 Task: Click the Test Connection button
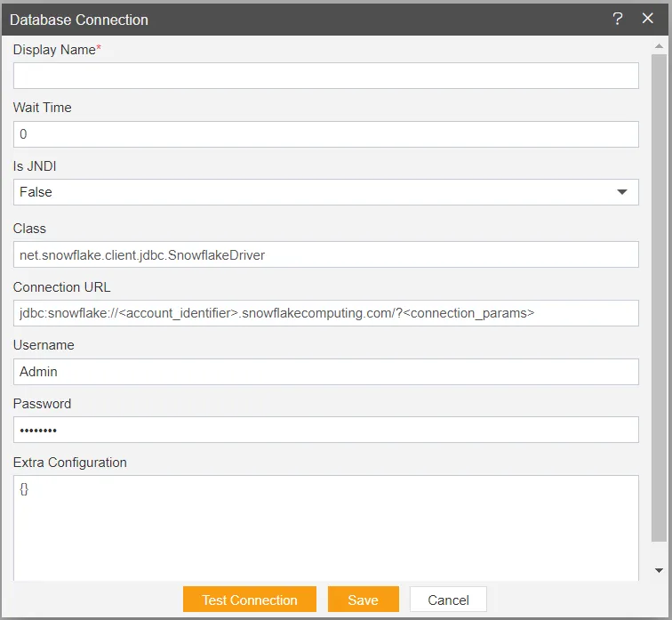250,600
